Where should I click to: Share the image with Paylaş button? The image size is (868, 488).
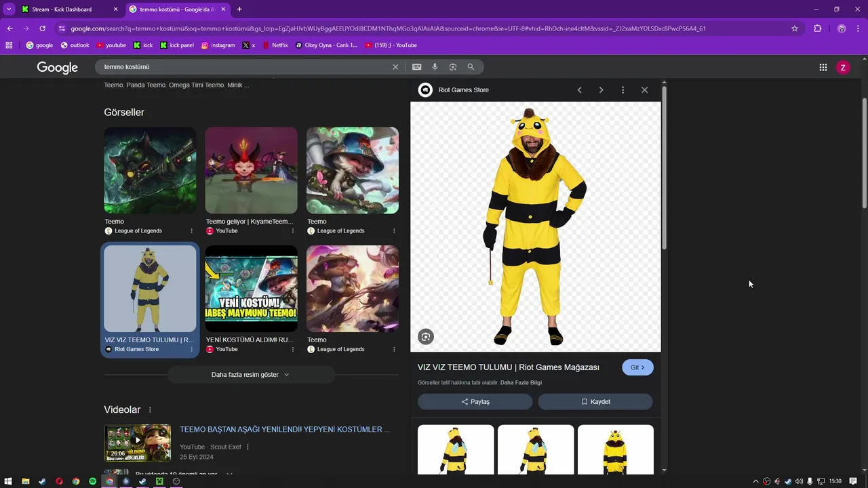[x=475, y=402]
